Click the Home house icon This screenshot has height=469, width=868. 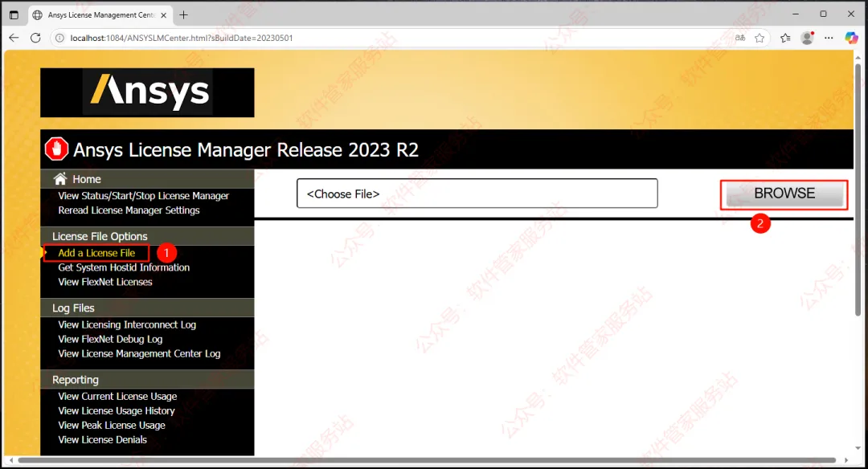coord(59,178)
